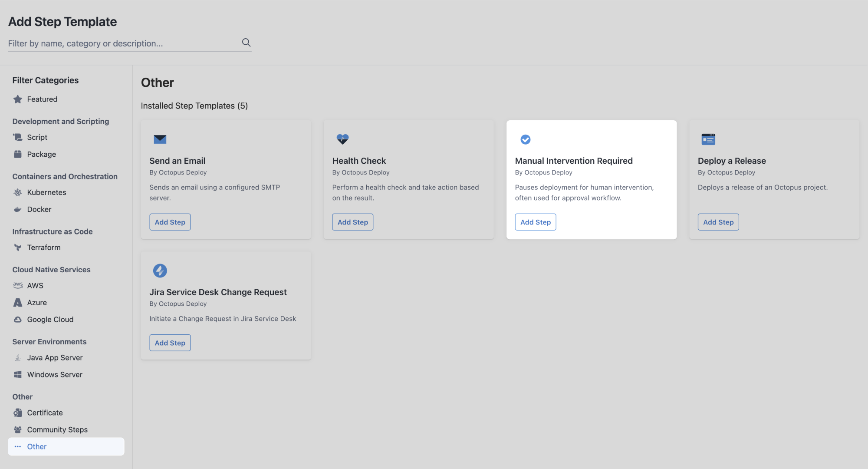
Task: Click the Jira Service Desk logo icon
Action: (160, 271)
